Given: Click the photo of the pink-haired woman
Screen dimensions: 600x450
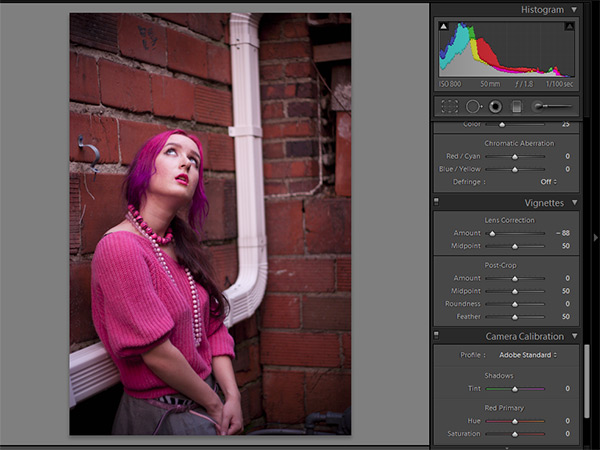Looking at the screenshot, I should point(210,224).
